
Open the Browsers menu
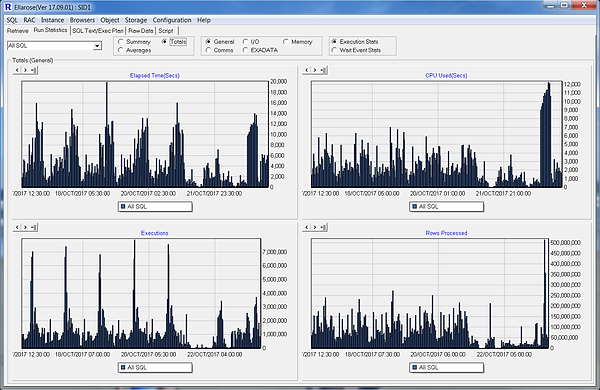[82, 20]
